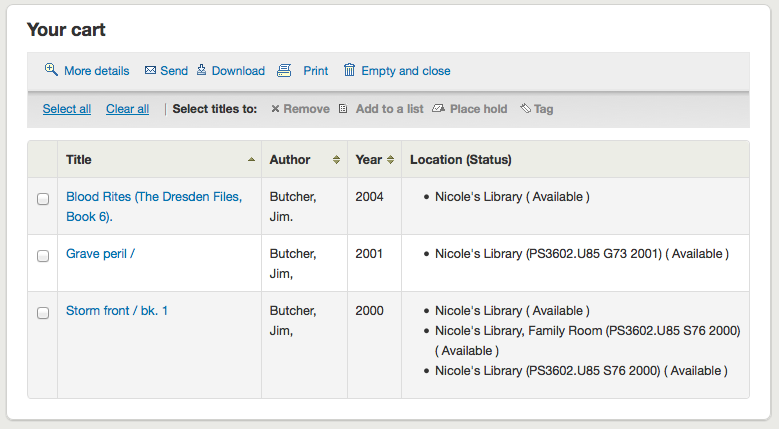Image resolution: width=779 pixels, height=429 pixels.
Task: Click the Print printer icon
Action: pyautogui.click(x=284, y=71)
